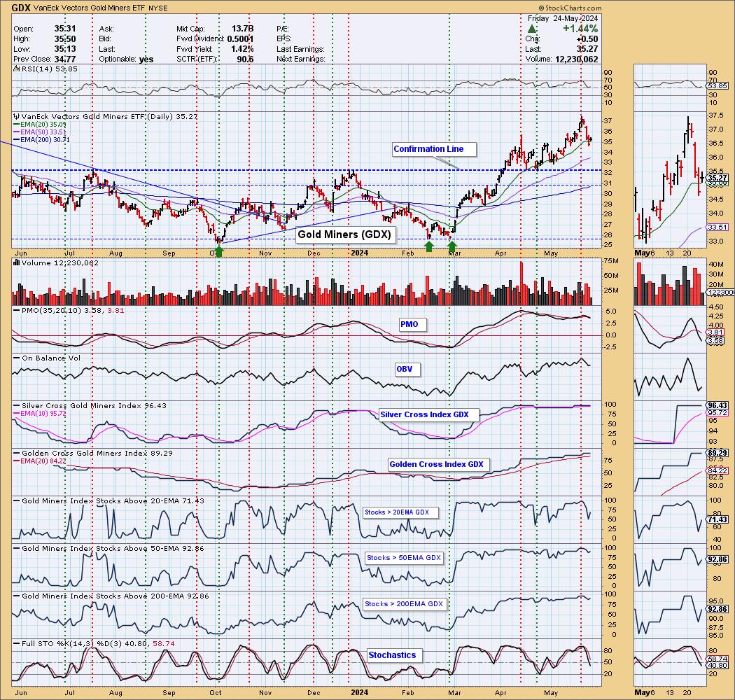Click the 35.27 price tag on the right axis
Image resolution: width=735 pixels, height=700 pixels.
tap(717, 178)
